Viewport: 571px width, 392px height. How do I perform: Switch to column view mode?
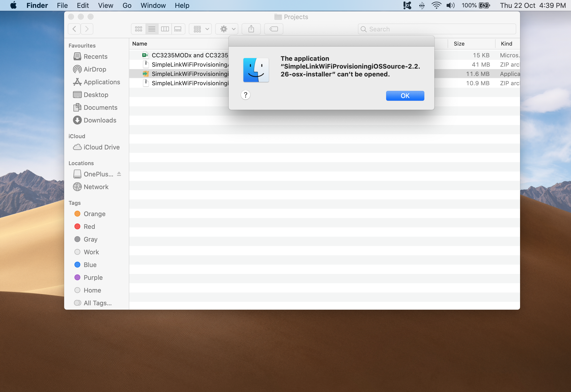[x=165, y=29]
